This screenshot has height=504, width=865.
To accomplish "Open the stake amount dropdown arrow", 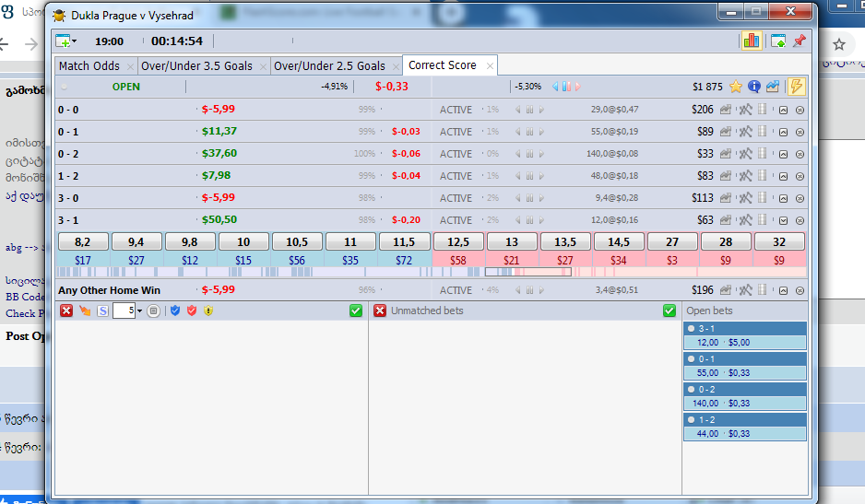I will (139, 311).
